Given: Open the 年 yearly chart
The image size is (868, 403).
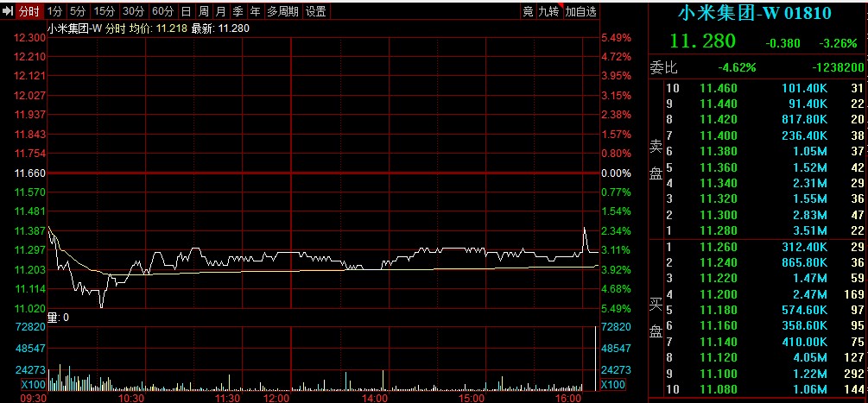Looking at the screenshot, I should pyautogui.click(x=255, y=11).
